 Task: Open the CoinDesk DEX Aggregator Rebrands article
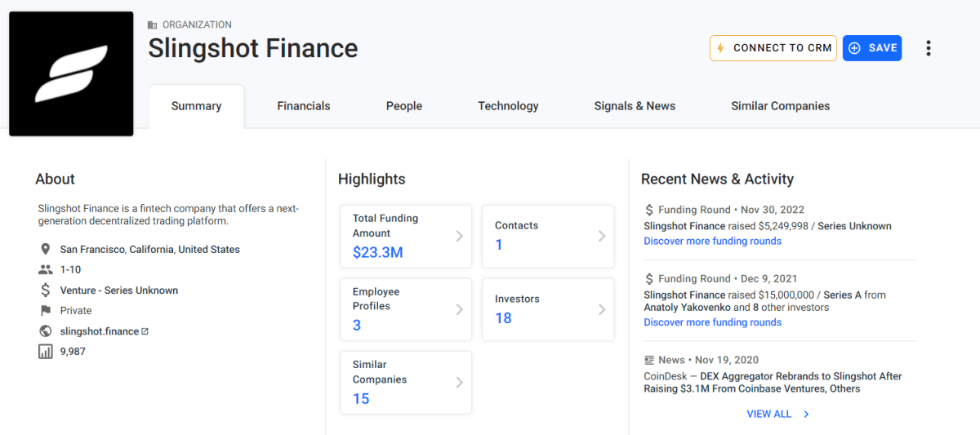click(x=773, y=383)
